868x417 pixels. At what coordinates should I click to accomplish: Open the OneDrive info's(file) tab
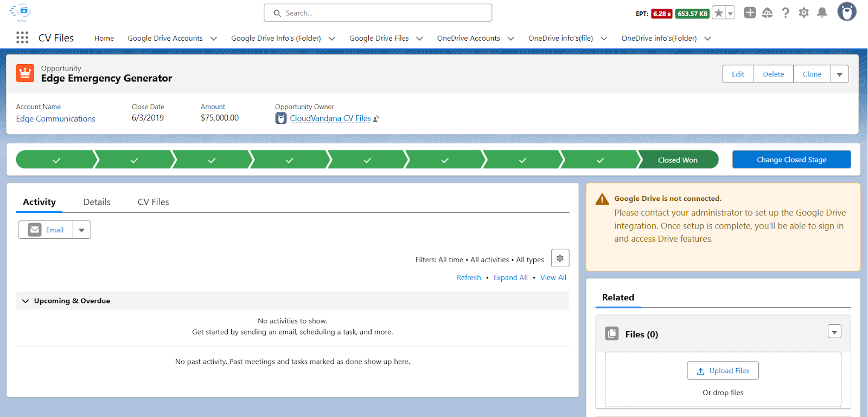pyautogui.click(x=561, y=38)
